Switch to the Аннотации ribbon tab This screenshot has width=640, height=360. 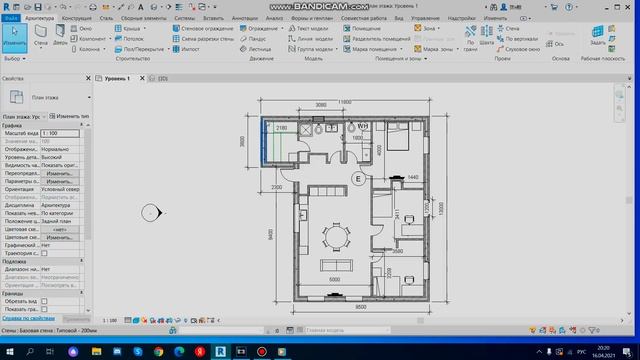245,18
